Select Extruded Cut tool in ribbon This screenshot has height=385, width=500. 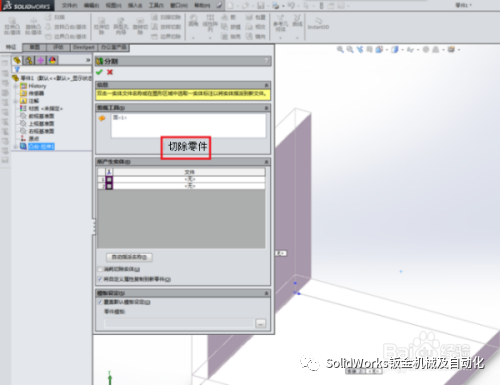102,26
